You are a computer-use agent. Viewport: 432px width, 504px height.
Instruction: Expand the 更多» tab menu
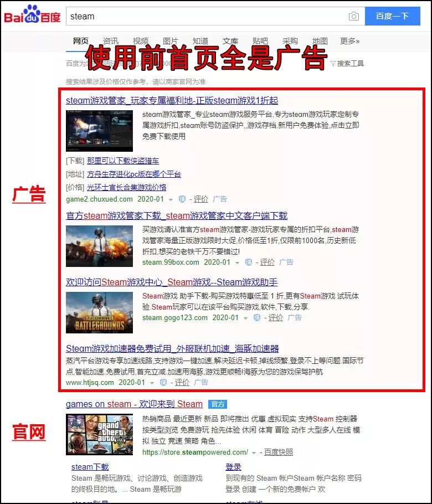click(349, 41)
